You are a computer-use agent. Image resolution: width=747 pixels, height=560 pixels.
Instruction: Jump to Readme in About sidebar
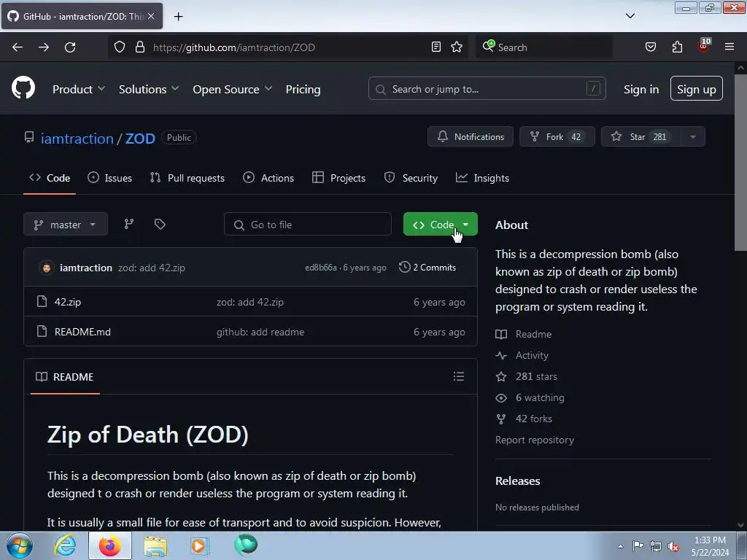[x=524, y=334]
